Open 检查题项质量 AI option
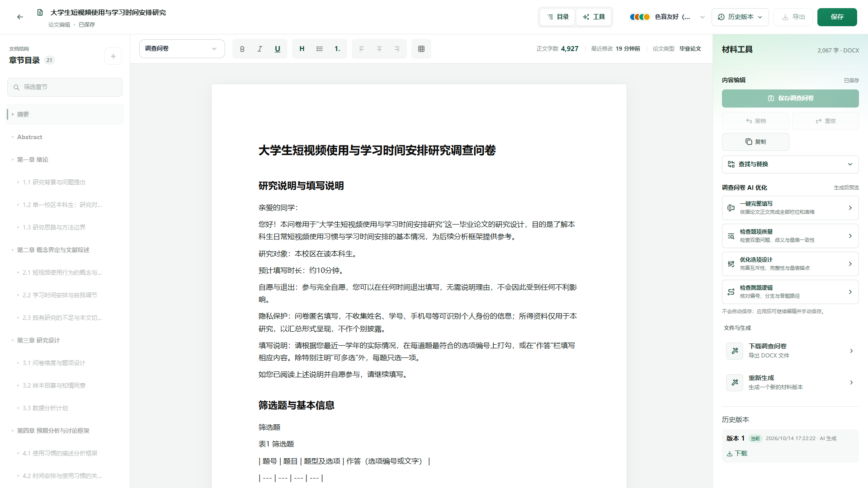Screen dimensions: 868x488 coord(790,236)
